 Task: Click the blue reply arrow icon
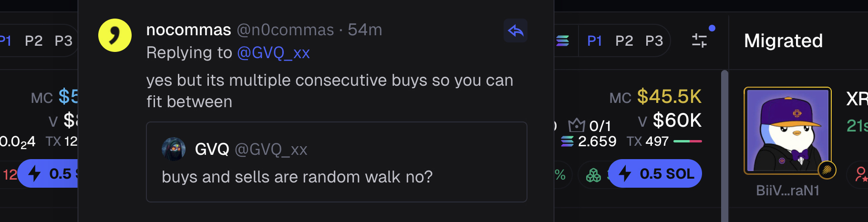[515, 31]
